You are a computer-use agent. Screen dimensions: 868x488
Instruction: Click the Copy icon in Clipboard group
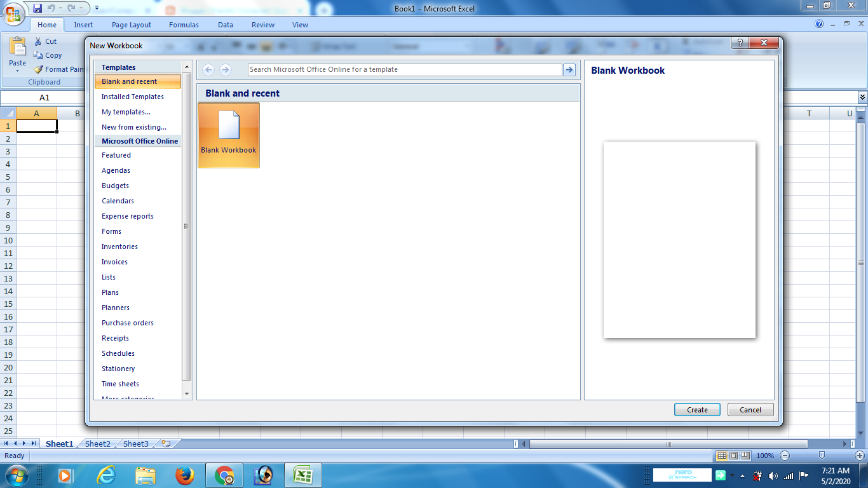coord(38,55)
